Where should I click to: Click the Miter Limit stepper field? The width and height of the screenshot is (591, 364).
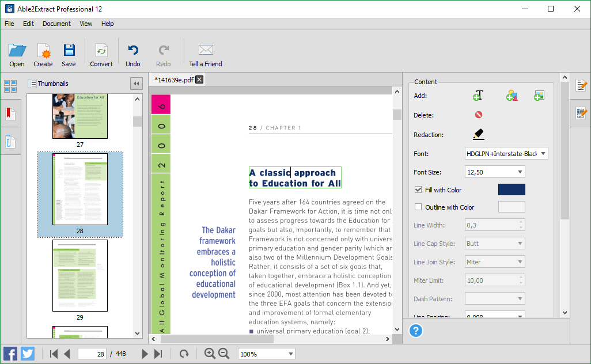(494, 280)
